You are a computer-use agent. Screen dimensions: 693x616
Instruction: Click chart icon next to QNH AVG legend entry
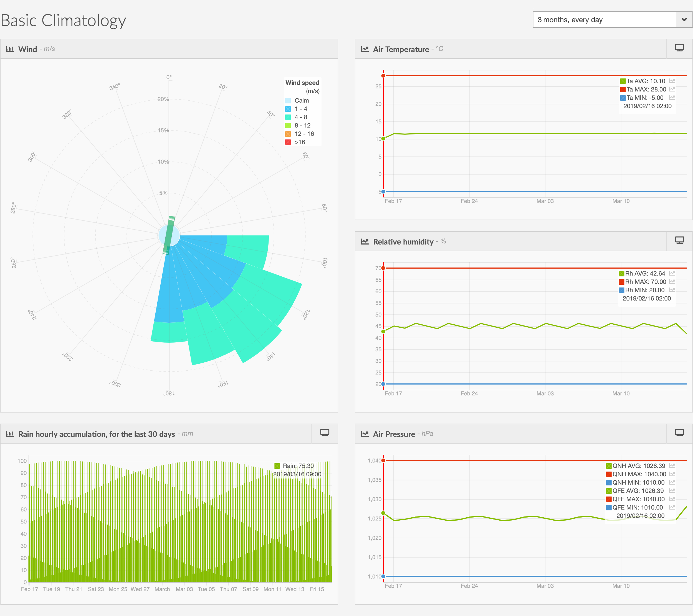click(672, 465)
